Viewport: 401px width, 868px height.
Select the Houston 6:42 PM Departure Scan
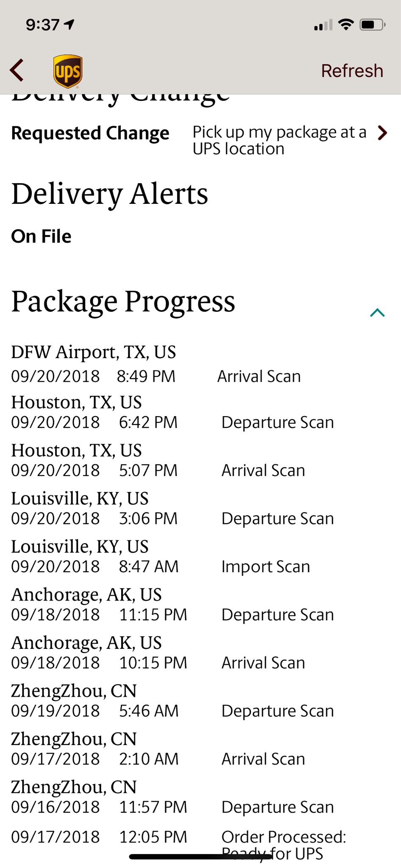[x=277, y=423]
